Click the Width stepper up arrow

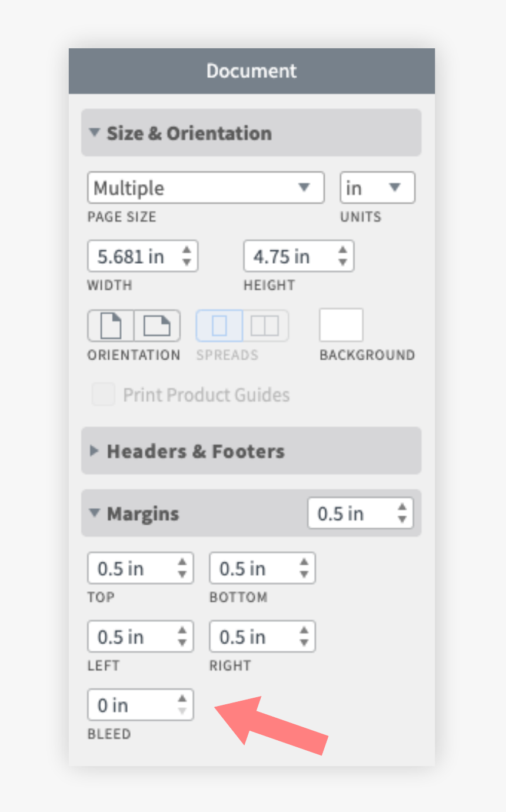[187, 250]
